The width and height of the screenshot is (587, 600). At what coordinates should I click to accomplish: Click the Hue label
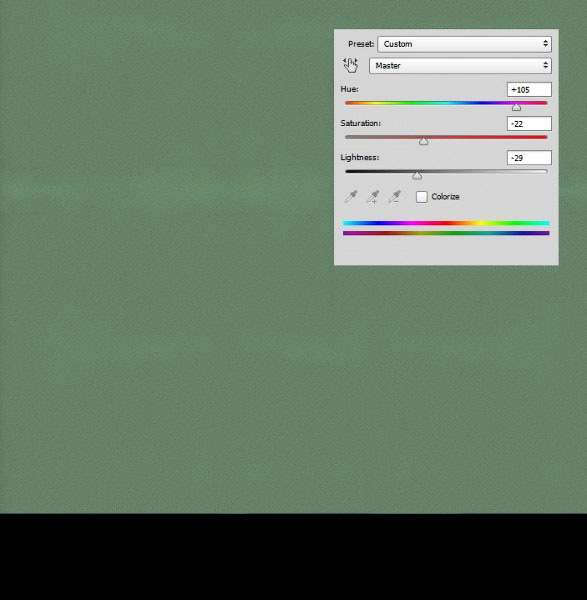[349, 89]
